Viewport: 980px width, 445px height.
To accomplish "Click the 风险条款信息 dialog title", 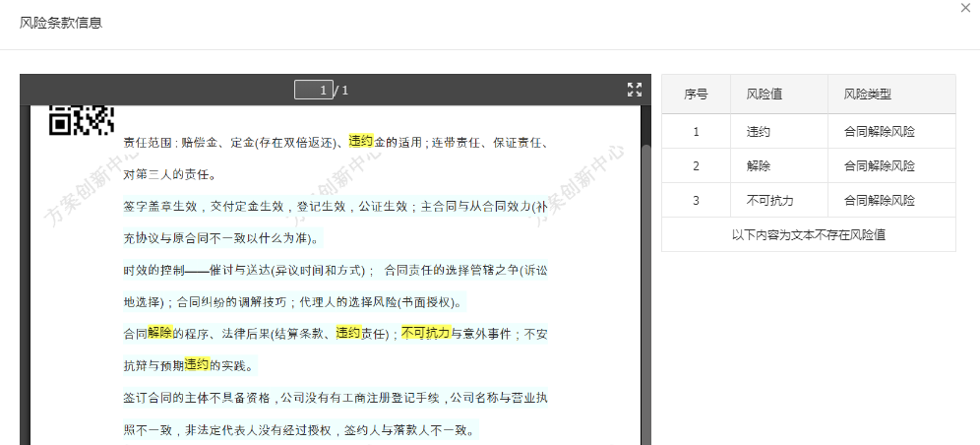I will tap(61, 23).
